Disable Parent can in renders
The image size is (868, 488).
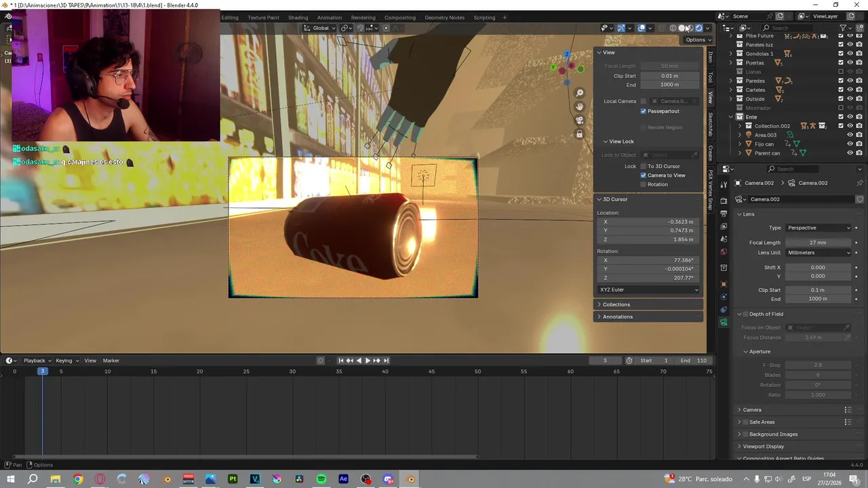click(859, 153)
